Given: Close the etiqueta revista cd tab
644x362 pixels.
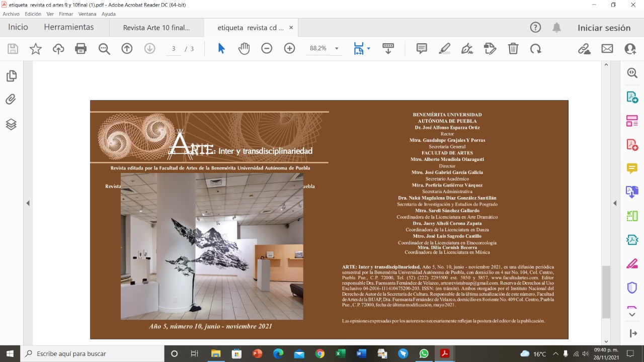Looking at the screenshot, I should tap(291, 28).
